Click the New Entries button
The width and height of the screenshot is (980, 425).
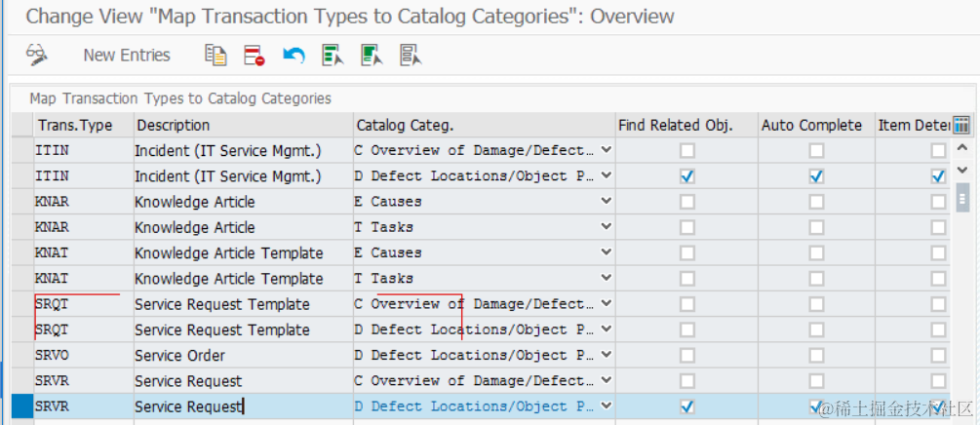pos(127,55)
